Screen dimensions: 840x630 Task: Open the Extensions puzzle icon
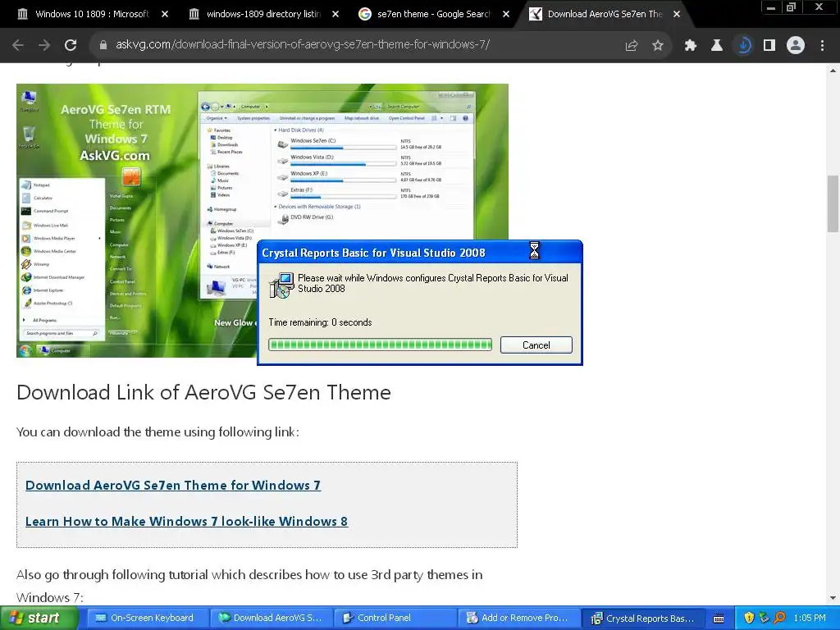[691, 46]
